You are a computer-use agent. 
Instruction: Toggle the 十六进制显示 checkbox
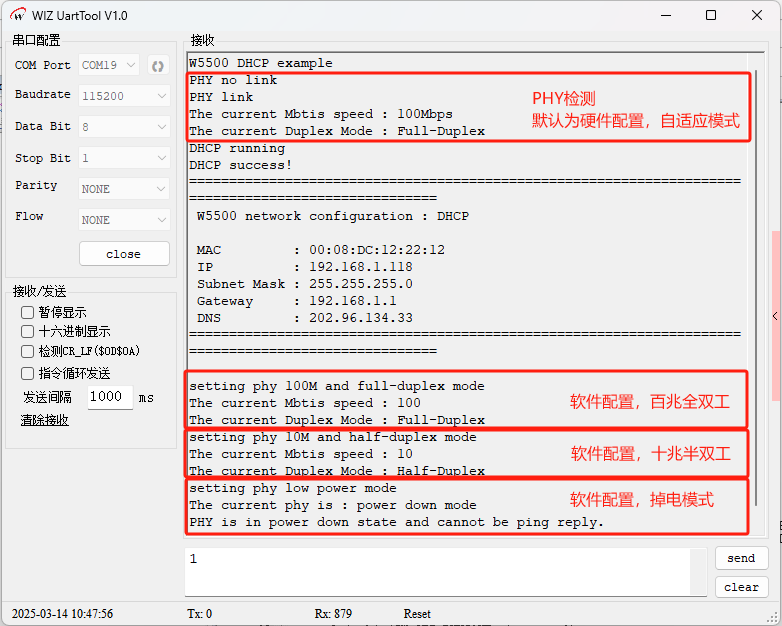(x=28, y=331)
